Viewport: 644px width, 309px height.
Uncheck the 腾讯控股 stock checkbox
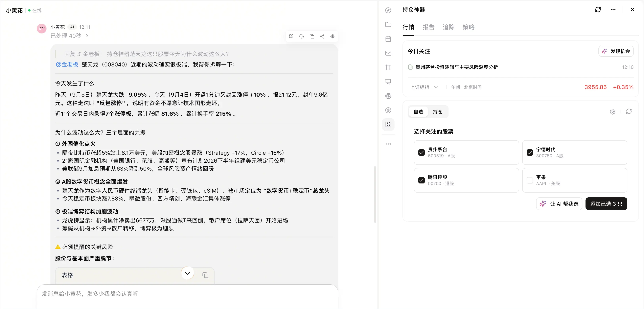pyautogui.click(x=422, y=180)
